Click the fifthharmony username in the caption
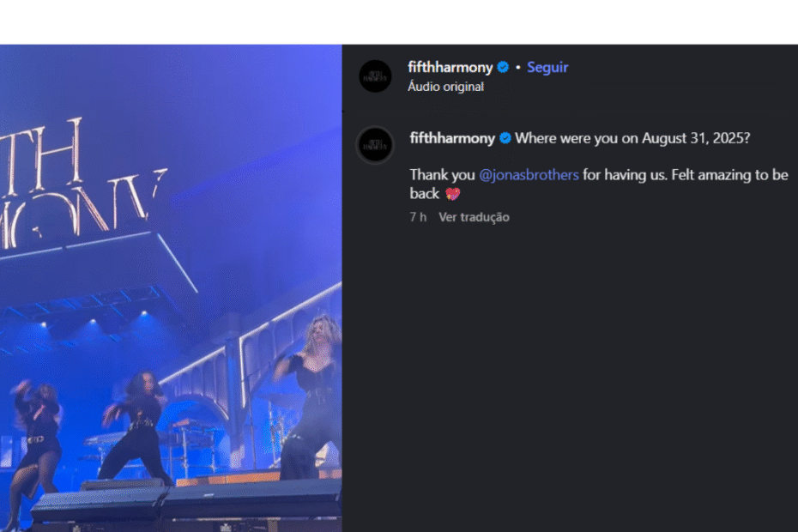Viewport: 798px width, 532px height. [x=452, y=138]
